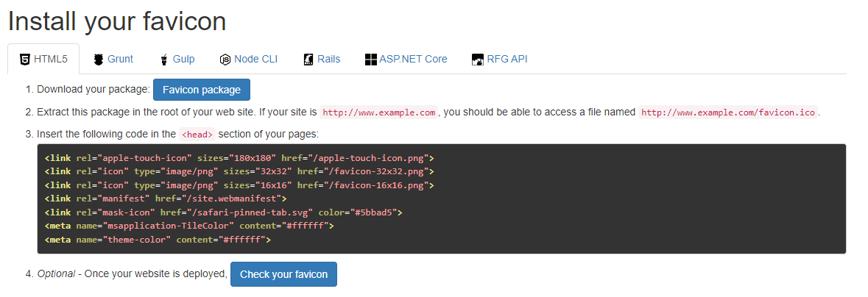Image resolution: width=868 pixels, height=297 pixels.
Task: Click the http://www.example.com/favicon.ico code text
Action: pos(728,112)
